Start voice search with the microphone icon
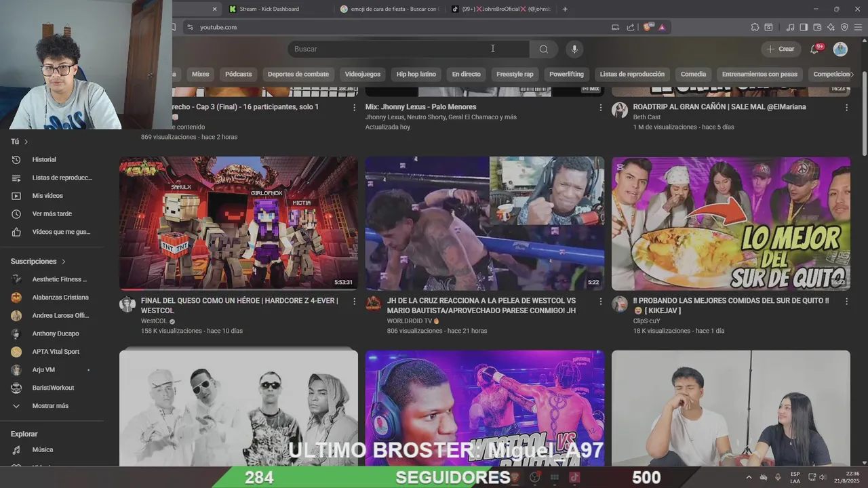Screen dimensions: 868x488 574,49
